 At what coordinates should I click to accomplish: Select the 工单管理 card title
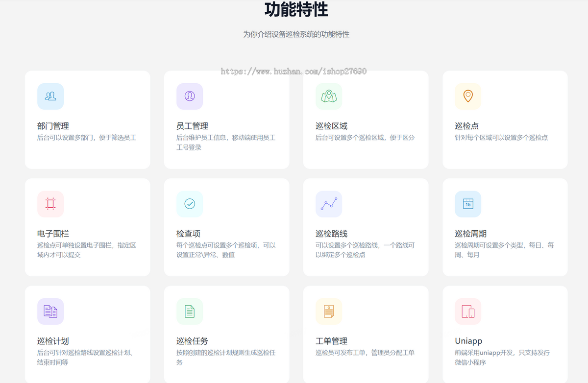(331, 341)
